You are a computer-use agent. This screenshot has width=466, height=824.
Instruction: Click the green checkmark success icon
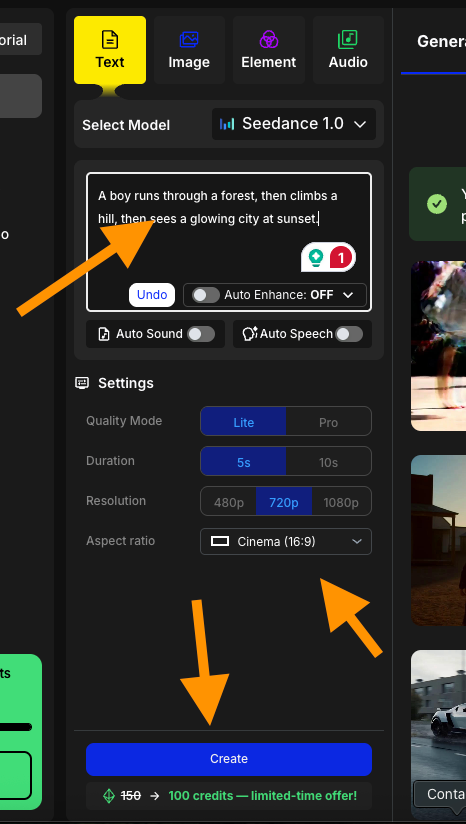437,203
